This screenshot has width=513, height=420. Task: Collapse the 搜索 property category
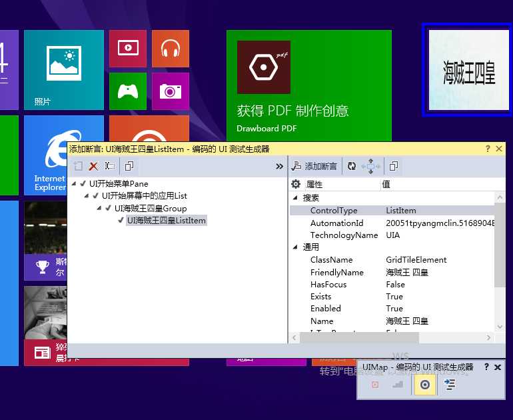[295, 197]
